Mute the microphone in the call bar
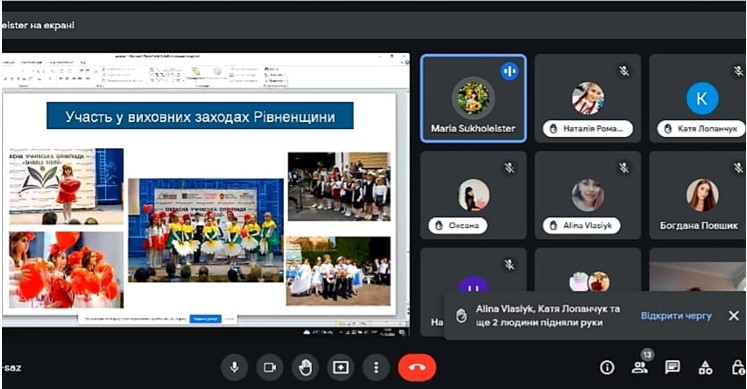This screenshot has width=747, height=389. [234, 368]
